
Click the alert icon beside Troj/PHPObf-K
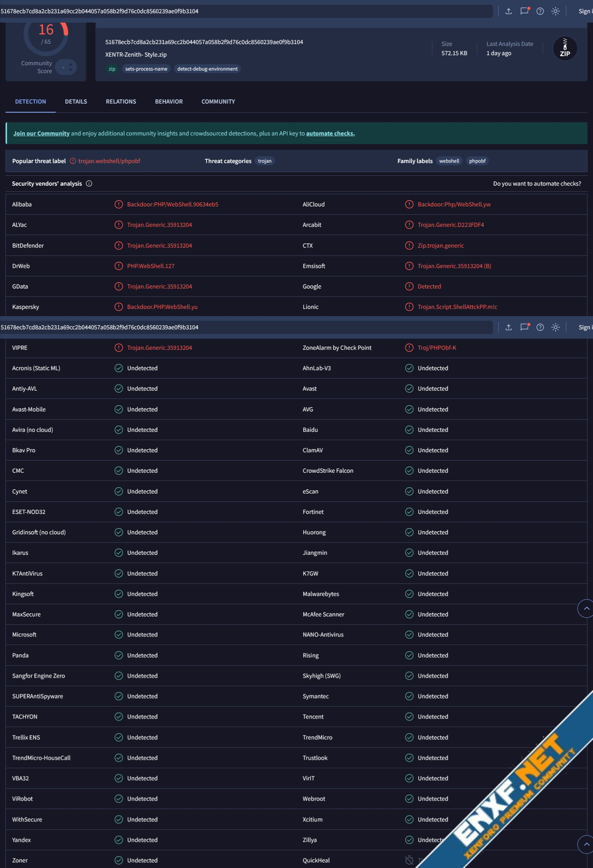(409, 348)
